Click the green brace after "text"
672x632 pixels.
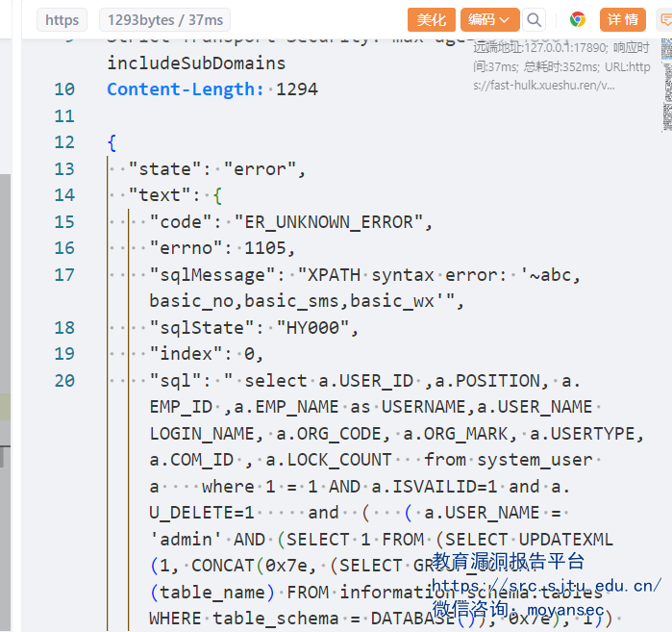[x=217, y=196]
